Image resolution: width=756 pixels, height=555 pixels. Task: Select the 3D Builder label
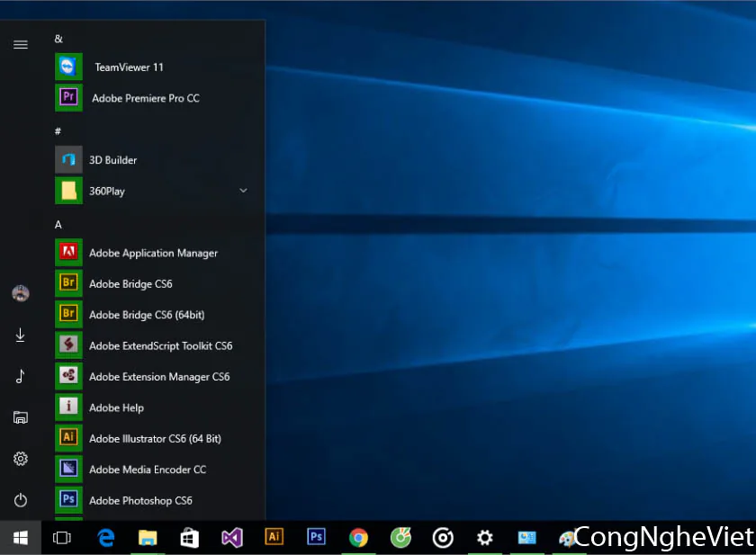112,160
